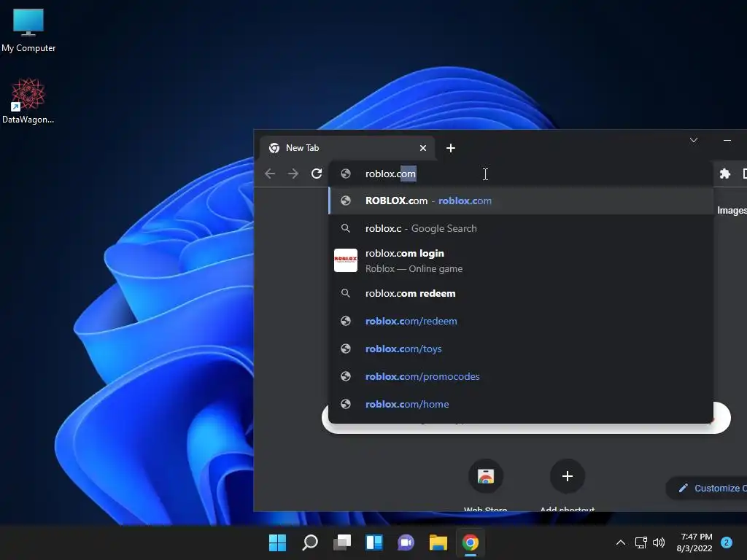Click the globe icon beside roblox.com/toys
This screenshot has height=560, width=747.
(346, 349)
